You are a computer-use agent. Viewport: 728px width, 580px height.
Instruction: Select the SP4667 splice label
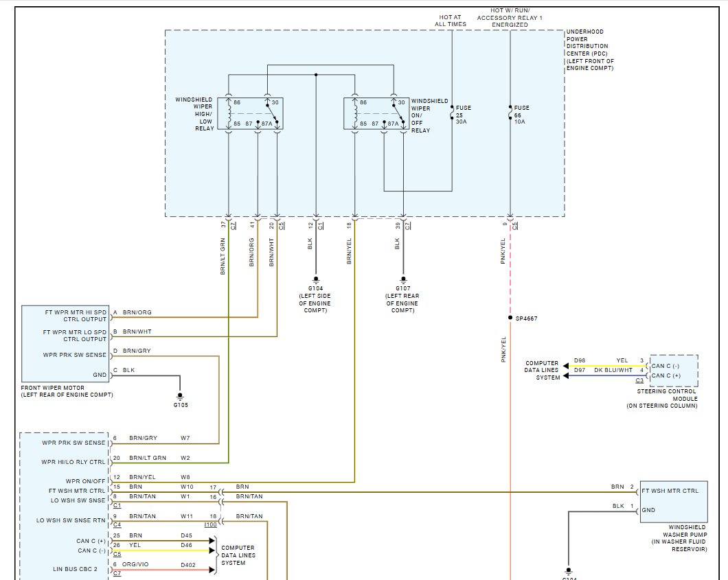[527, 318]
